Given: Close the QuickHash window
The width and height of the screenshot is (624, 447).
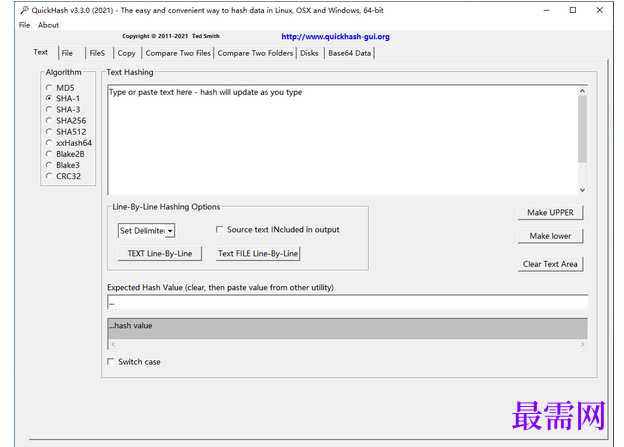Looking at the screenshot, I should [600, 10].
